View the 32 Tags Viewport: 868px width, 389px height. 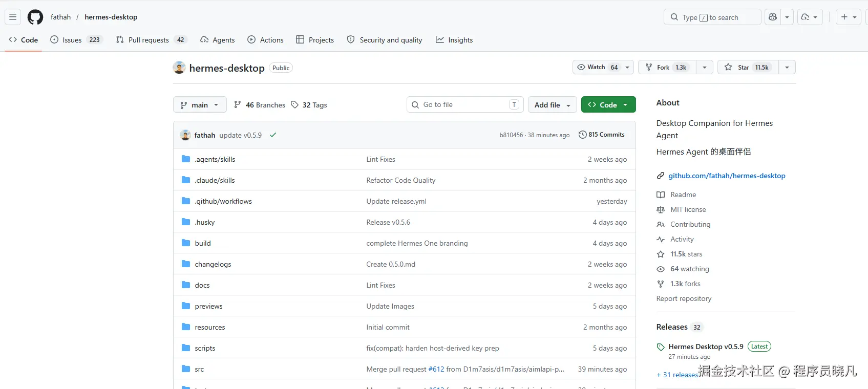click(x=309, y=104)
